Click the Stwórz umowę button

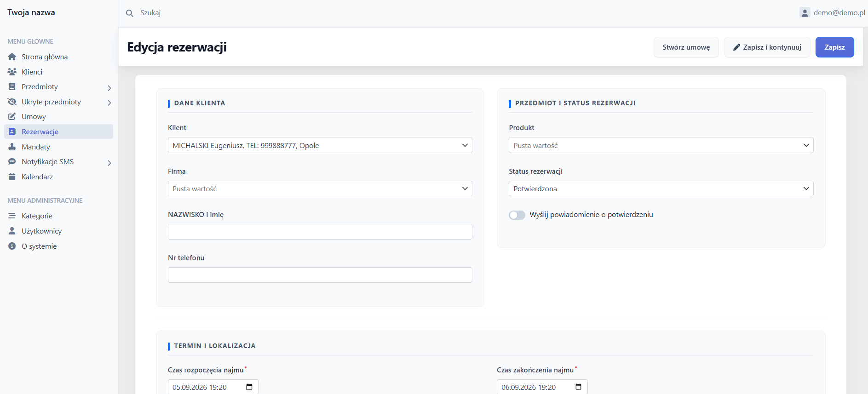(686, 47)
